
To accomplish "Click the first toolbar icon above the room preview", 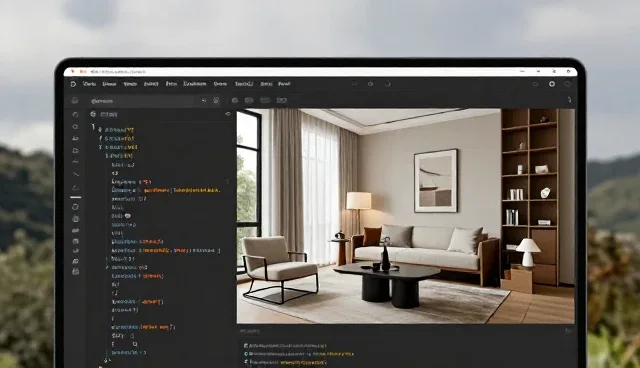I will coord(235,100).
